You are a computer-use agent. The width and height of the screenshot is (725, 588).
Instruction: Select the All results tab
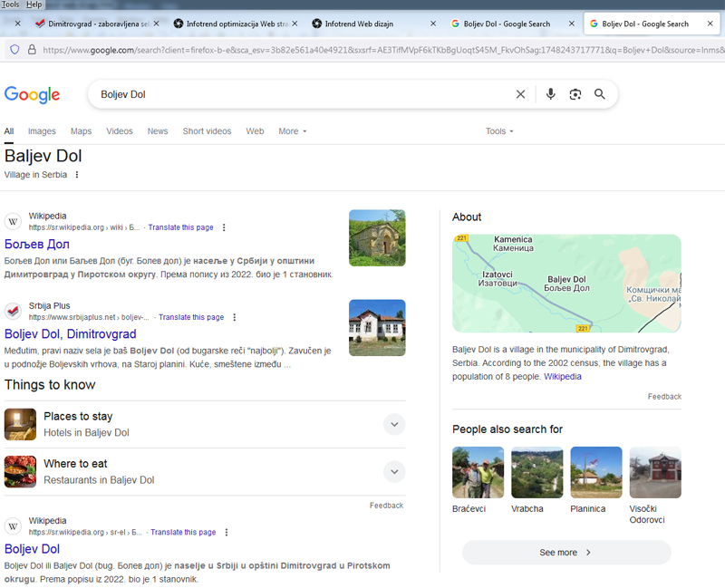pos(9,131)
